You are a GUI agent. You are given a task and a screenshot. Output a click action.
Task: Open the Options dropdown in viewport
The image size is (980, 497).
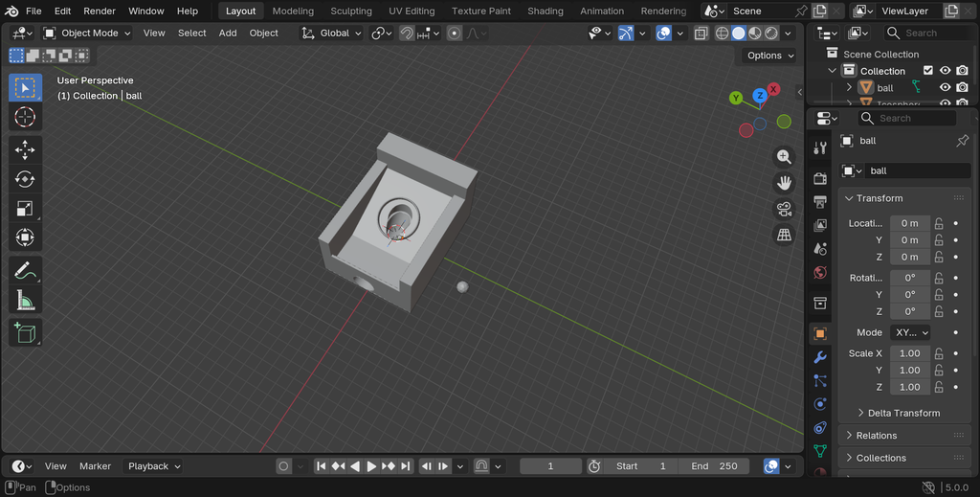coord(770,56)
